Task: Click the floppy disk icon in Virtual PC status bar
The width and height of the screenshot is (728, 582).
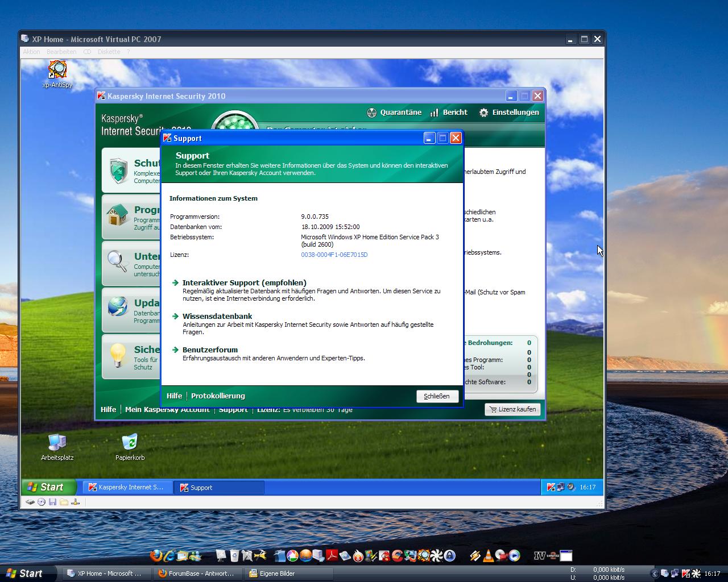Action: click(53, 502)
